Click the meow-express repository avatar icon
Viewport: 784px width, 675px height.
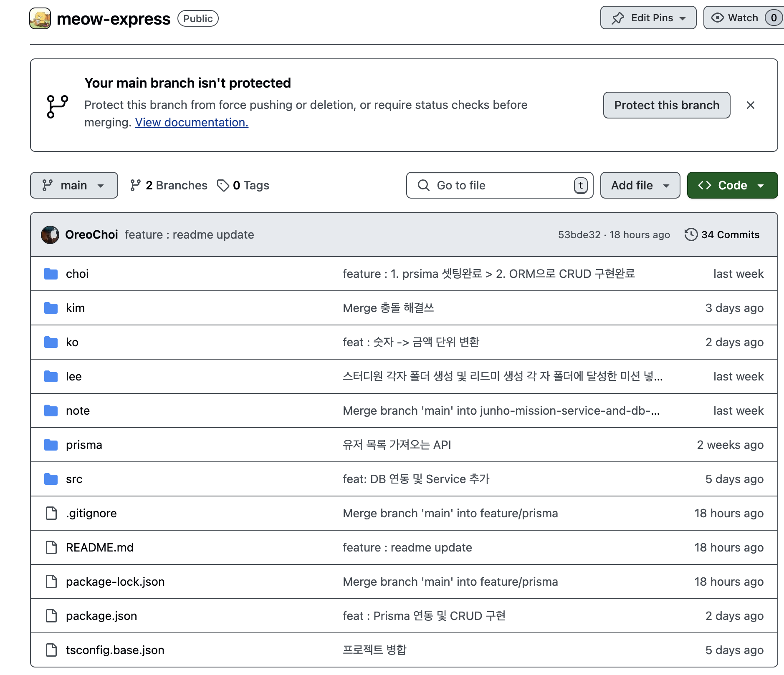pyautogui.click(x=40, y=19)
